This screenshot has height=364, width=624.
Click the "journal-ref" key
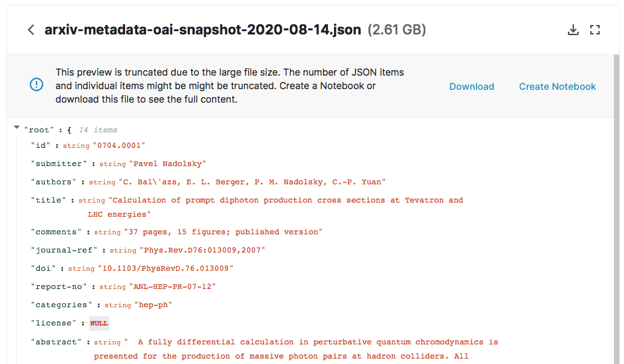pyautogui.click(x=64, y=250)
